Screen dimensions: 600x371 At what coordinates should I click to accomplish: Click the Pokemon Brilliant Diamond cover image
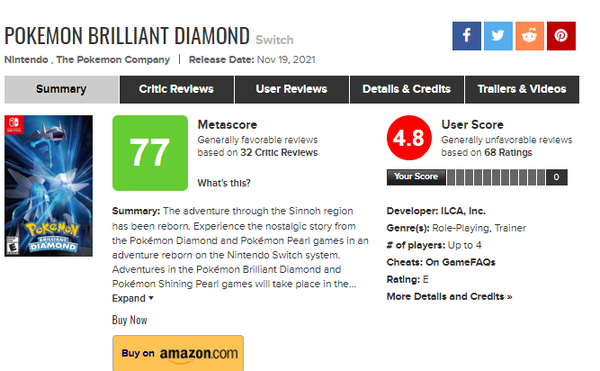click(x=49, y=186)
